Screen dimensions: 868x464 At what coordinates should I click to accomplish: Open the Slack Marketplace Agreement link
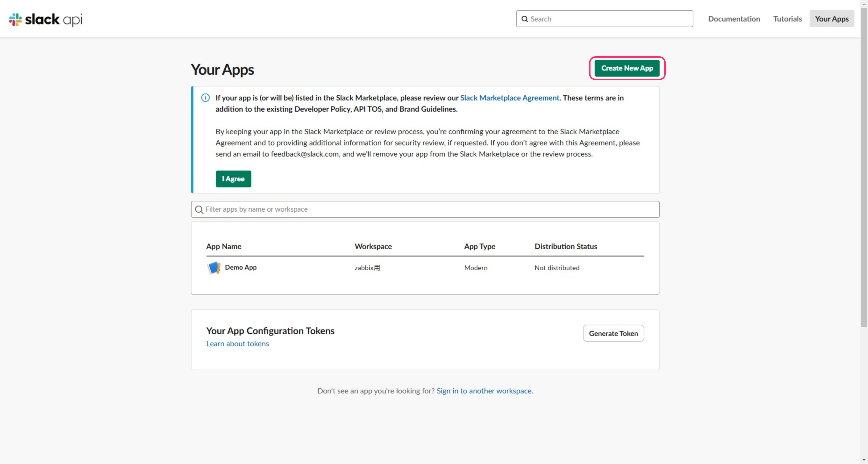point(509,98)
